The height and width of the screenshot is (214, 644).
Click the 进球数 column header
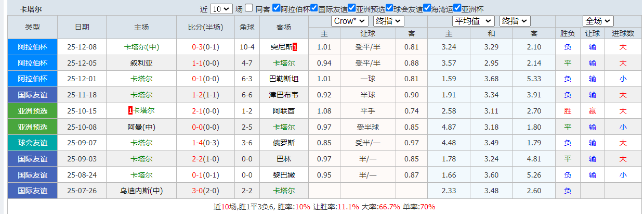pyautogui.click(x=623, y=33)
